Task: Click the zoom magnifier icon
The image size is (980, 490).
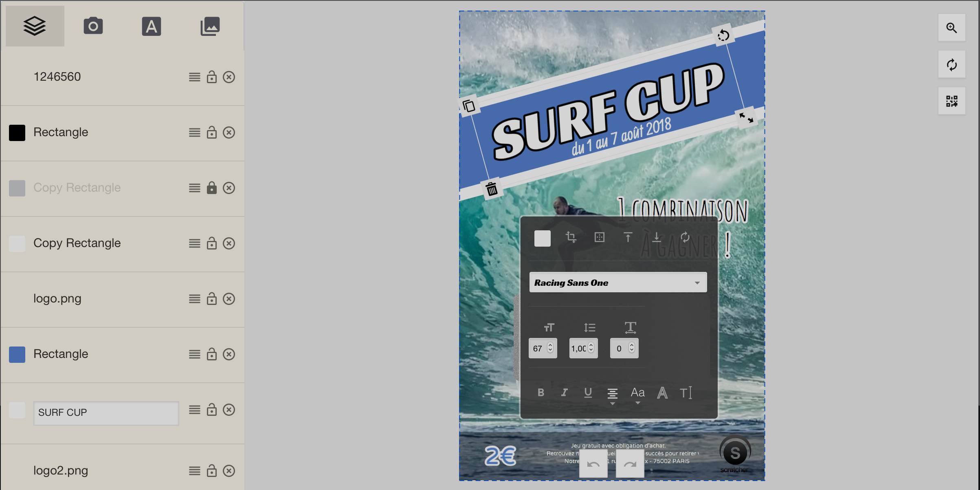Action: click(951, 28)
